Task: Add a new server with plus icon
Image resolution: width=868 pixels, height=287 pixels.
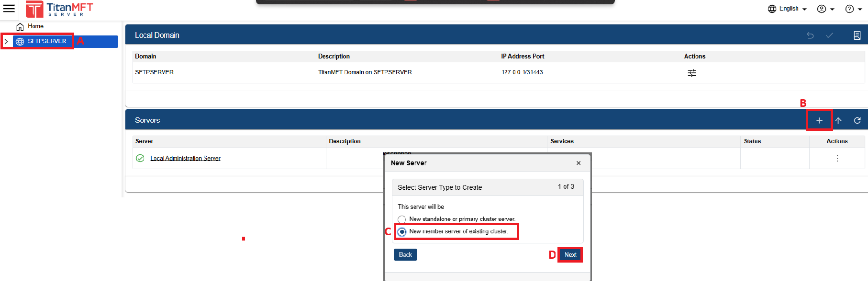Action: pyautogui.click(x=819, y=120)
